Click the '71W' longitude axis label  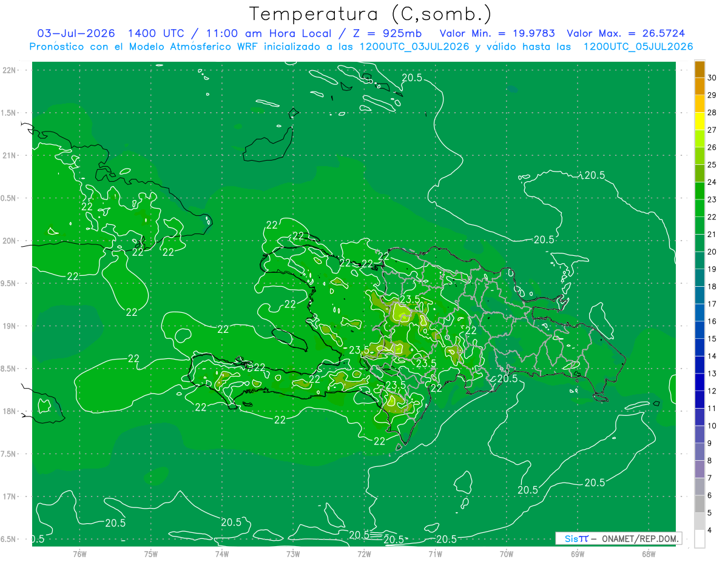click(x=435, y=554)
